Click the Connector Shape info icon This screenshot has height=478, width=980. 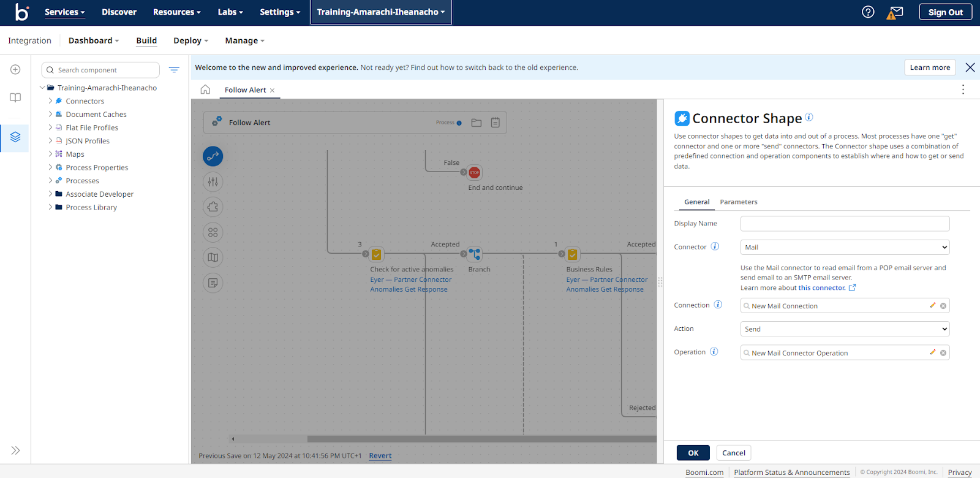coord(809,117)
